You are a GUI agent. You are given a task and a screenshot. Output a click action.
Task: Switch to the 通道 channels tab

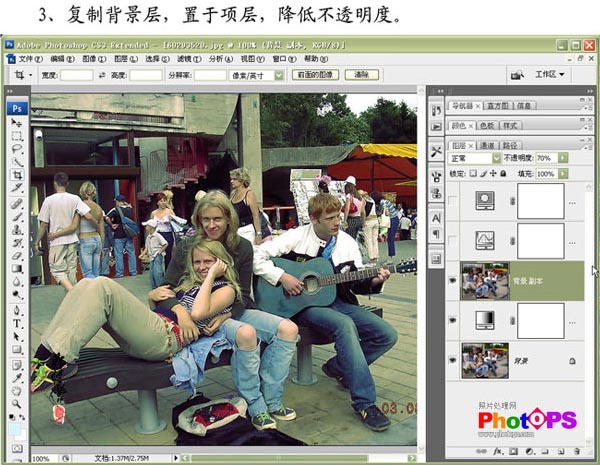point(487,145)
